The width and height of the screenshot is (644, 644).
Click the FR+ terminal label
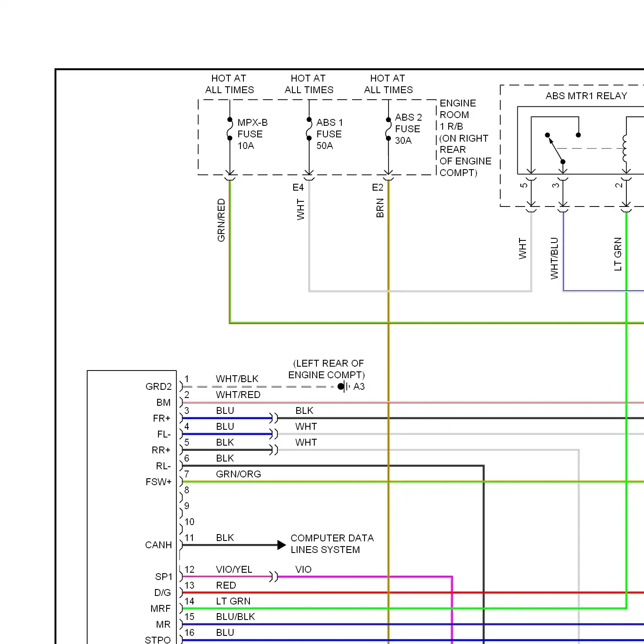coord(161,418)
